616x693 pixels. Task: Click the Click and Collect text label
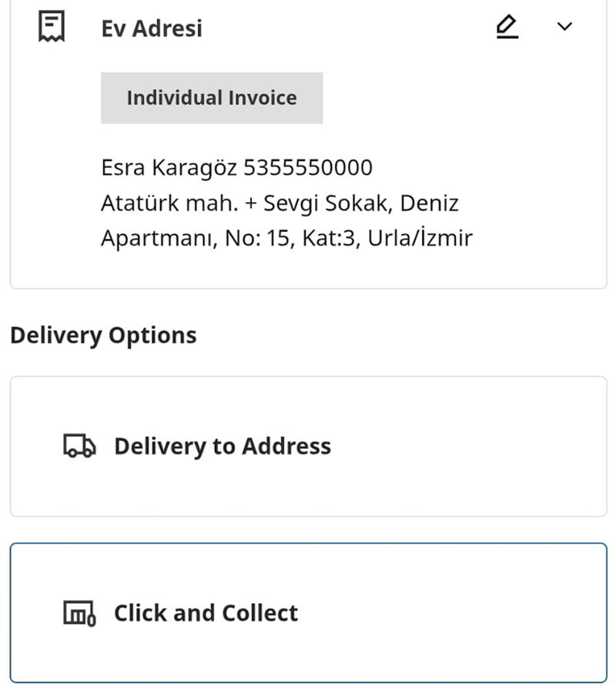point(206,613)
